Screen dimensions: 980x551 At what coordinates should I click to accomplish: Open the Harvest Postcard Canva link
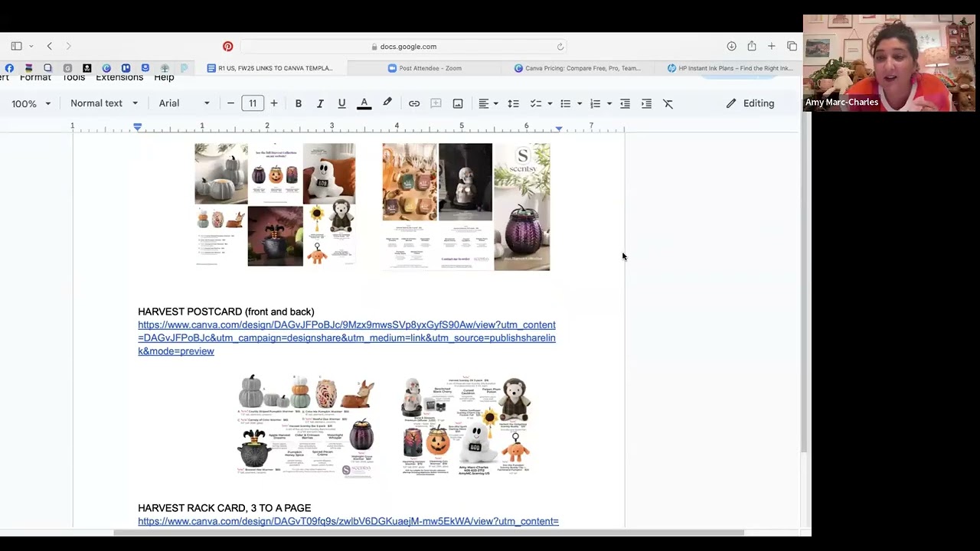(x=347, y=337)
